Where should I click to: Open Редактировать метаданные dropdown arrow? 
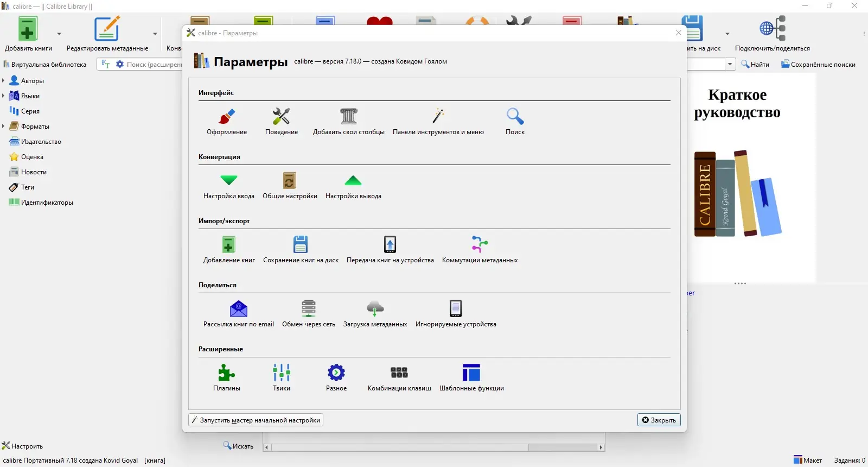coord(155,34)
